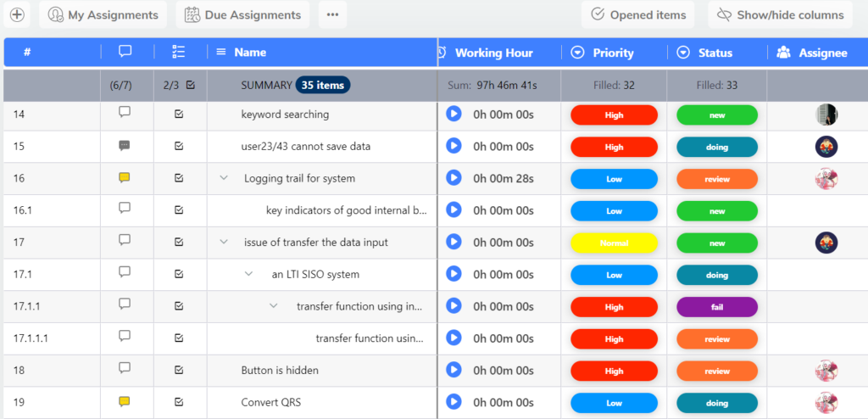Collapse the Logging trail for system row
The height and width of the screenshot is (419, 868).
(x=224, y=178)
